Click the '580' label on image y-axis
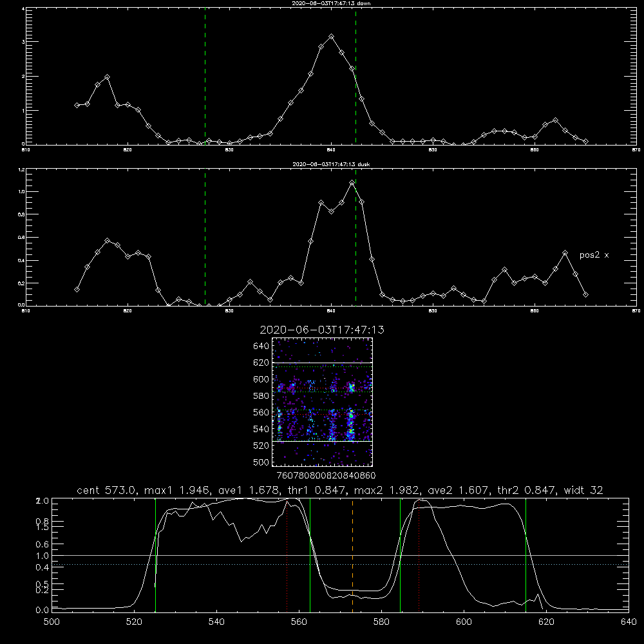 (261, 396)
